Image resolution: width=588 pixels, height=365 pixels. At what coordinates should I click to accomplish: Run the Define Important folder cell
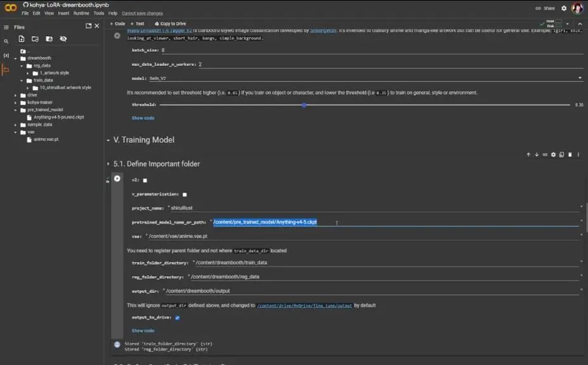tap(117, 178)
